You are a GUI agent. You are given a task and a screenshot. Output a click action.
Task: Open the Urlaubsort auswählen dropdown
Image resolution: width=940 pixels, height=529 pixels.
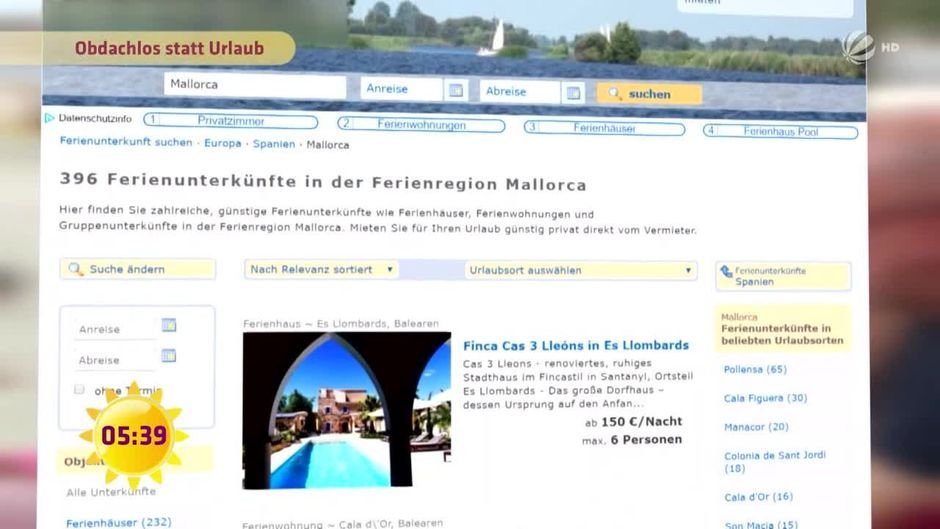[580, 270]
